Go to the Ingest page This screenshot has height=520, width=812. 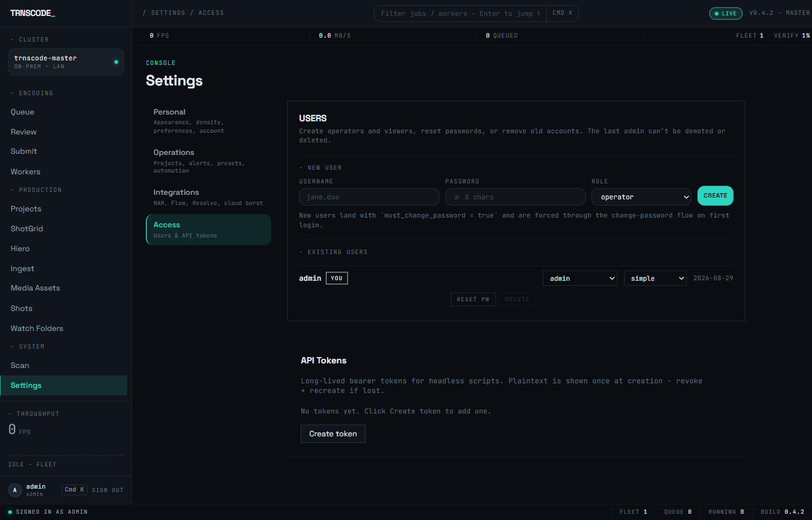(22, 268)
